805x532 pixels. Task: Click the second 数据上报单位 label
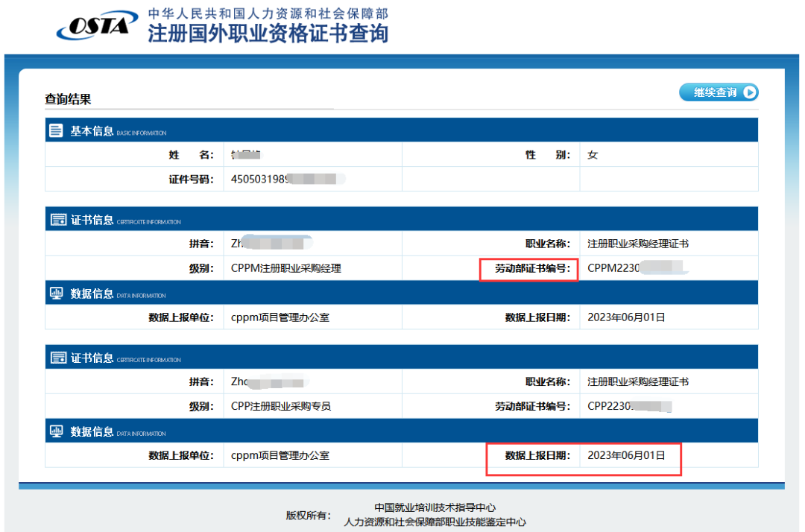180,455
